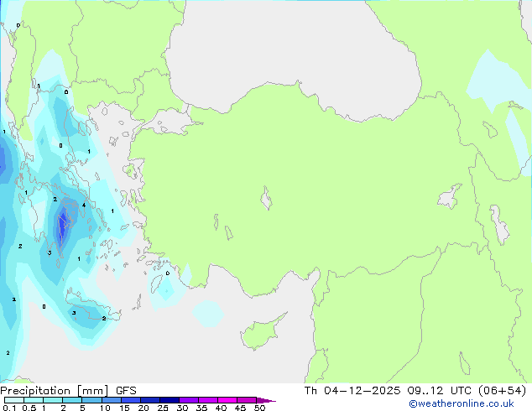
Task: Click the legend label '0.5'
Action: click(x=29, y=408)
